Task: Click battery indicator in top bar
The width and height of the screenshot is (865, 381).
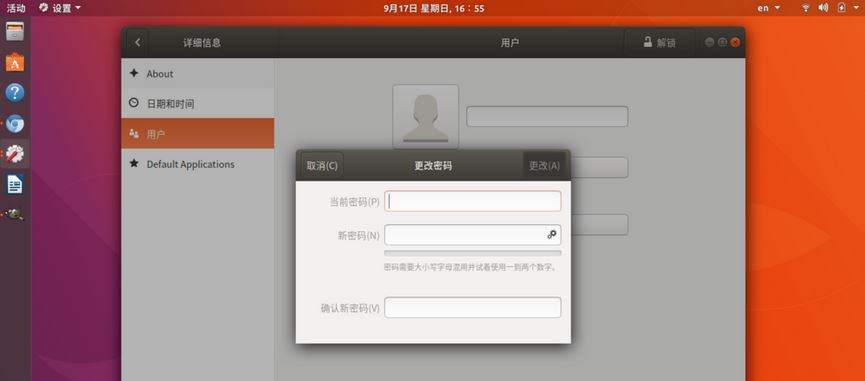Action: click(x=841, y=8)
